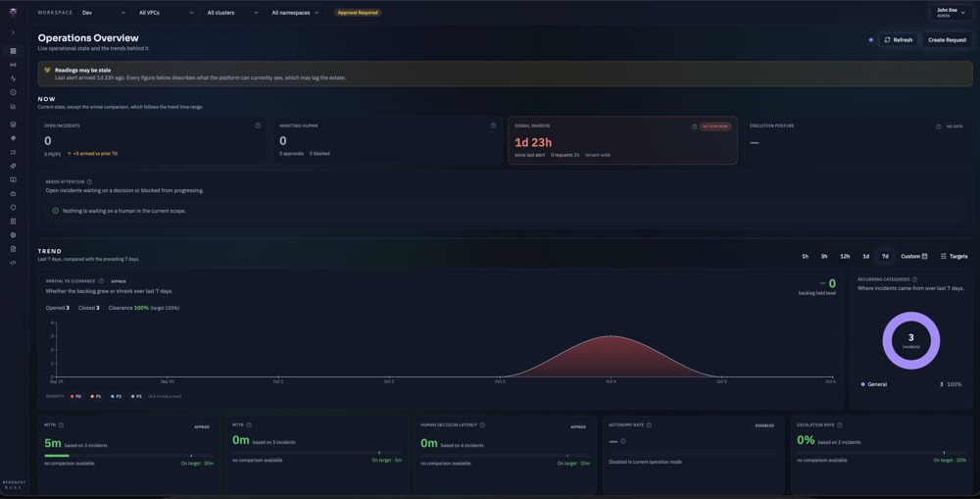
Task: Select the 1d time range
Action: (x=865, y=257)
